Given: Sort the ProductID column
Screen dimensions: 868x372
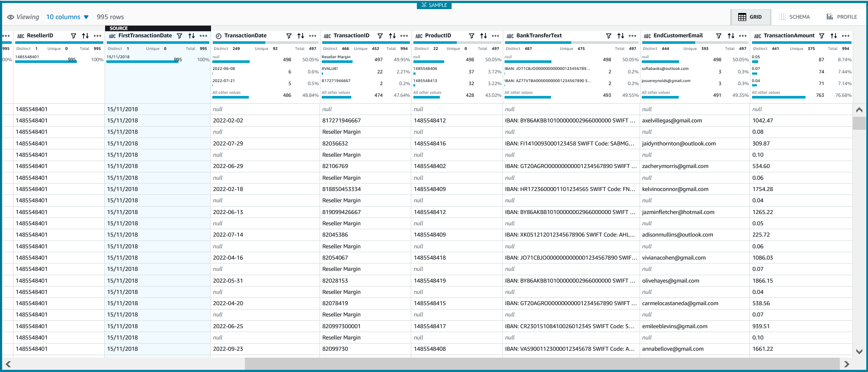Looking at the screenshot, I should tap(483, 36).
